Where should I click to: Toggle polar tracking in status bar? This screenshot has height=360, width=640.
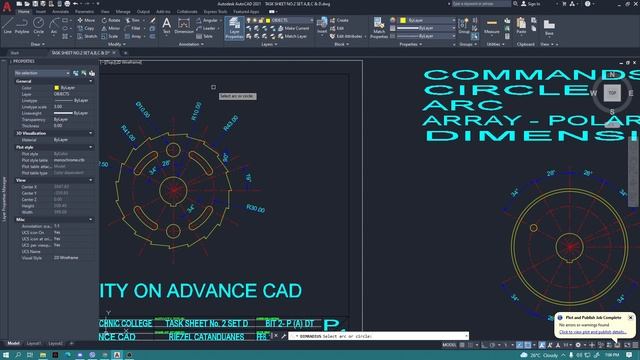pos(492,345)
